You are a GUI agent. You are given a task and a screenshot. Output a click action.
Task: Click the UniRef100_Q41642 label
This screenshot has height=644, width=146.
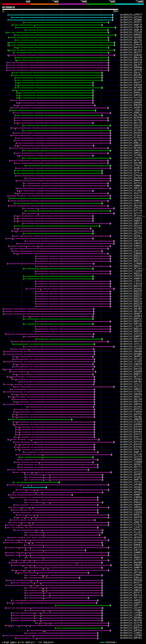[x=131, y=289]
